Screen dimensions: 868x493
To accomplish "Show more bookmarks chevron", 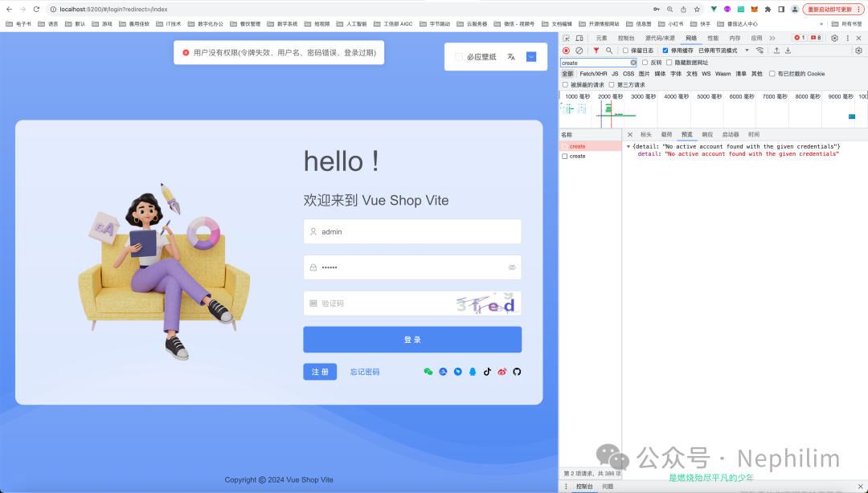I will 821,24.
